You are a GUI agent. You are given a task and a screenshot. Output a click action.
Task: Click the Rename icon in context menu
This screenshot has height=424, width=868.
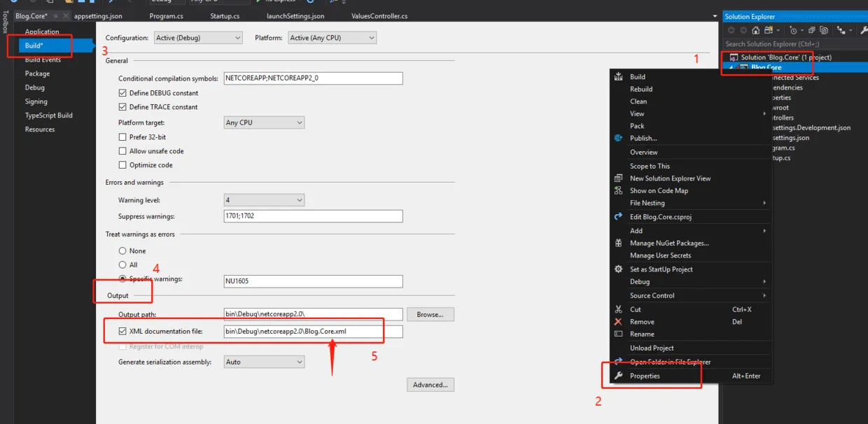618,334
